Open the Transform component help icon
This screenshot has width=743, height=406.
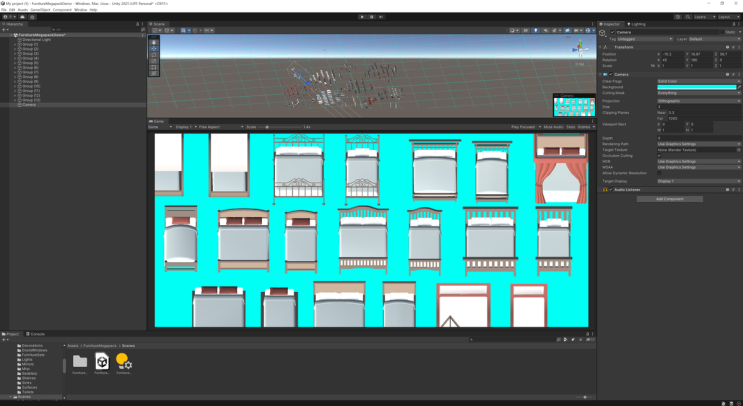(x=727, y=47)
